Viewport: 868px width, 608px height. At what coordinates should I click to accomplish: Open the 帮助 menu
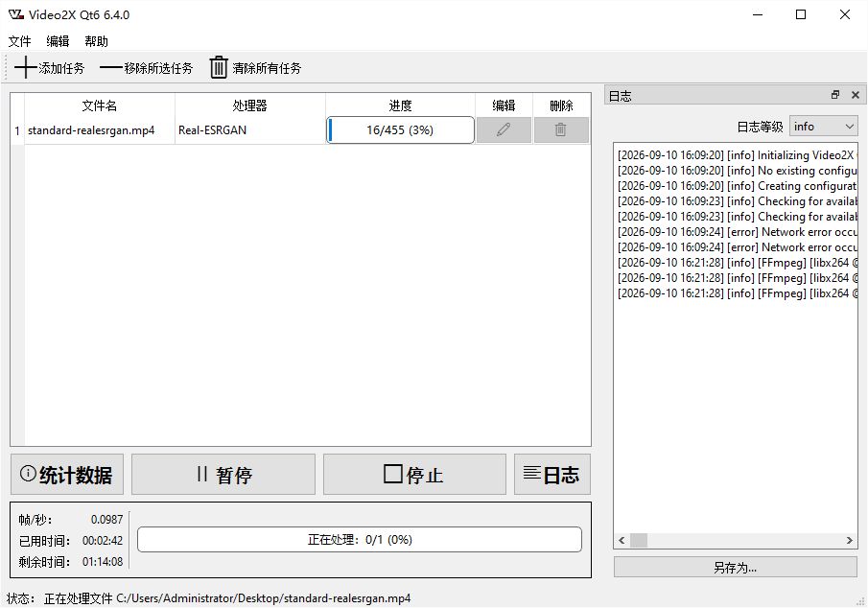[x=96, y=41]
